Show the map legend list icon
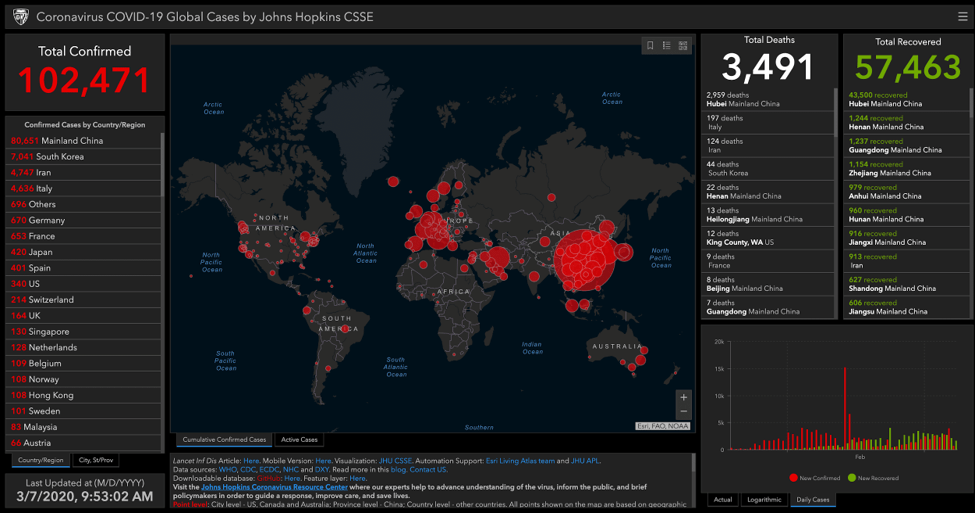 coord(667,45)
